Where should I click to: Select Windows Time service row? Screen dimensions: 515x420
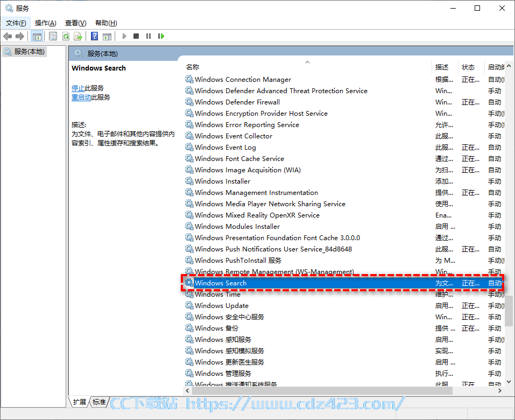coord(344,294)
